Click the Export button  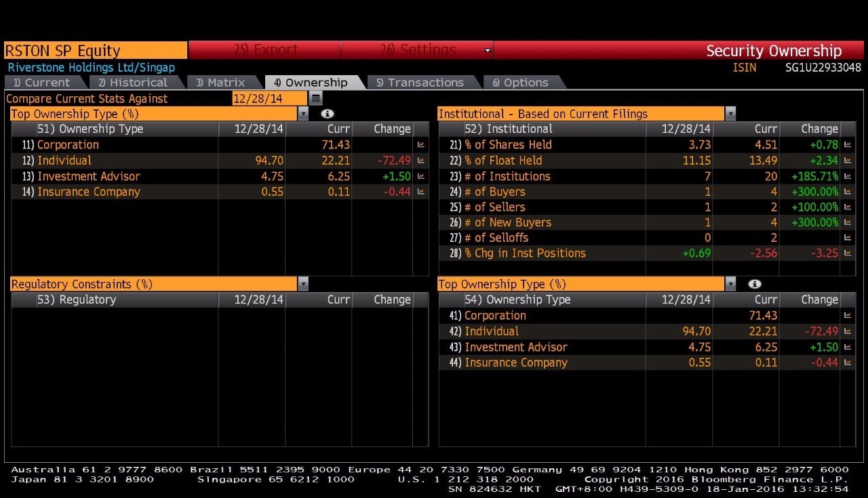264,50
